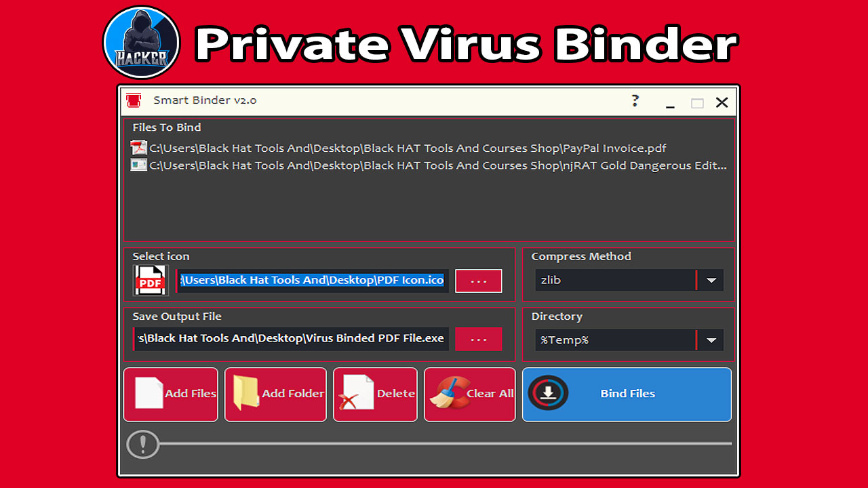Click the Smart Binder title bar app icon
The image size is (868, 488).
pos(134,101)
